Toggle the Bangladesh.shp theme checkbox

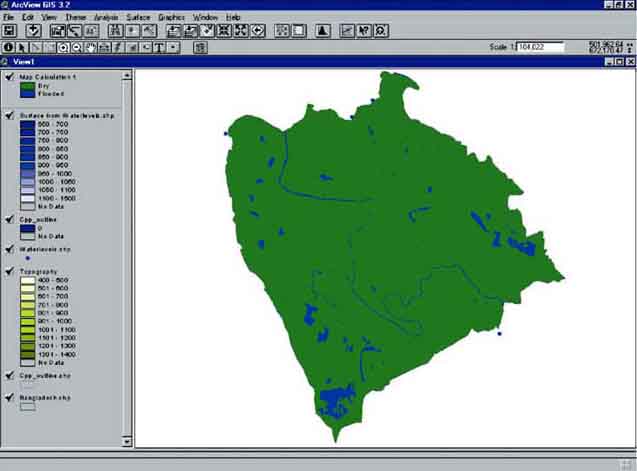pyautogui.click(x=9, y=397)
